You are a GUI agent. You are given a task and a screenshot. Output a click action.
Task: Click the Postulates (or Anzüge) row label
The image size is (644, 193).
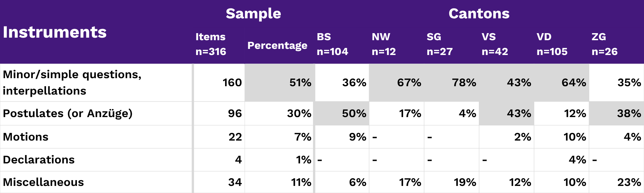point(68,114)
